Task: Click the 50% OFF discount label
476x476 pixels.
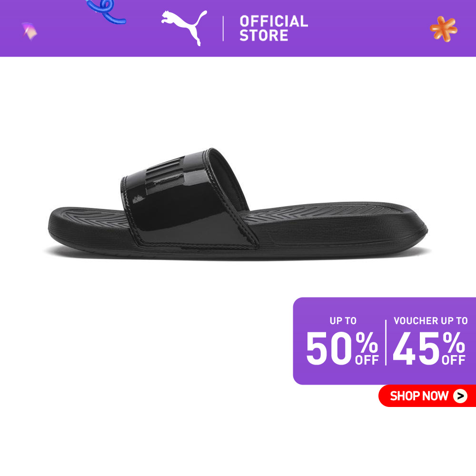Action: pos(342,348)
